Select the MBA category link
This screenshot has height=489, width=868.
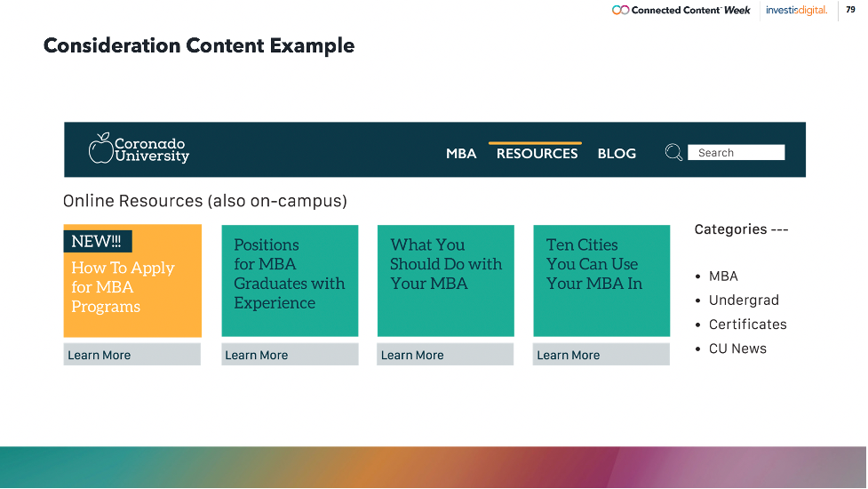coord(723,277)
